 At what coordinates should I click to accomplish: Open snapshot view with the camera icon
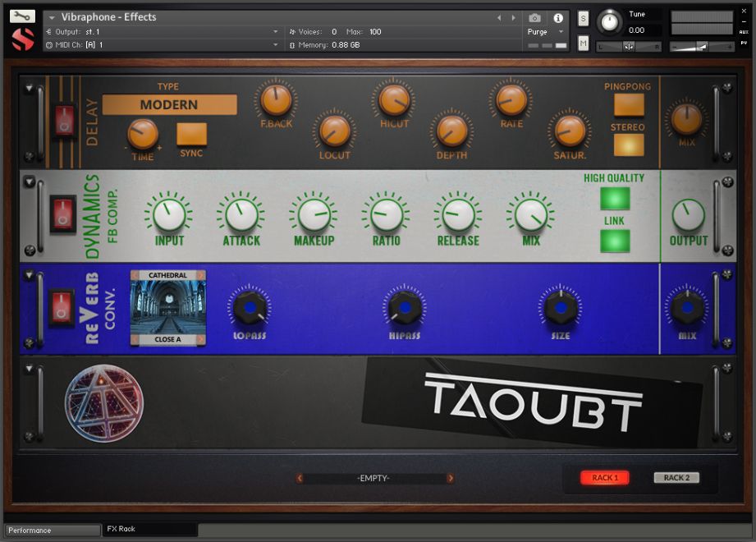(535, 16)
